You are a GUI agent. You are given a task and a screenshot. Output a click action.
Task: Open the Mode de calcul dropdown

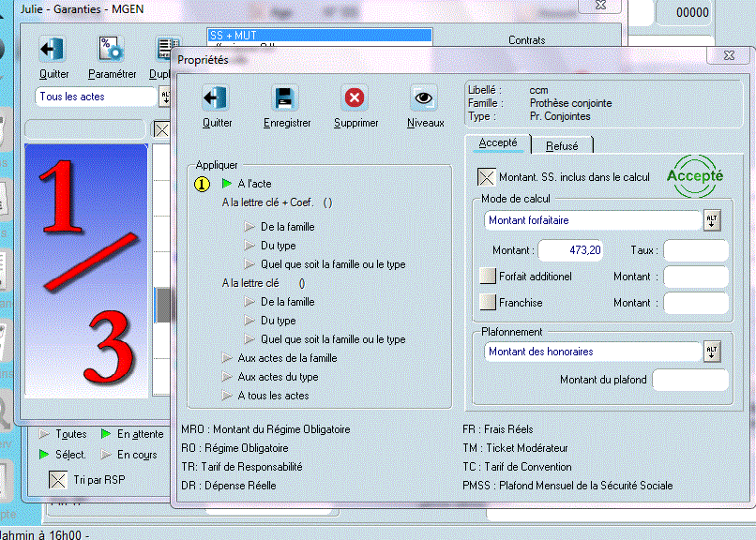tap(712, 220)
